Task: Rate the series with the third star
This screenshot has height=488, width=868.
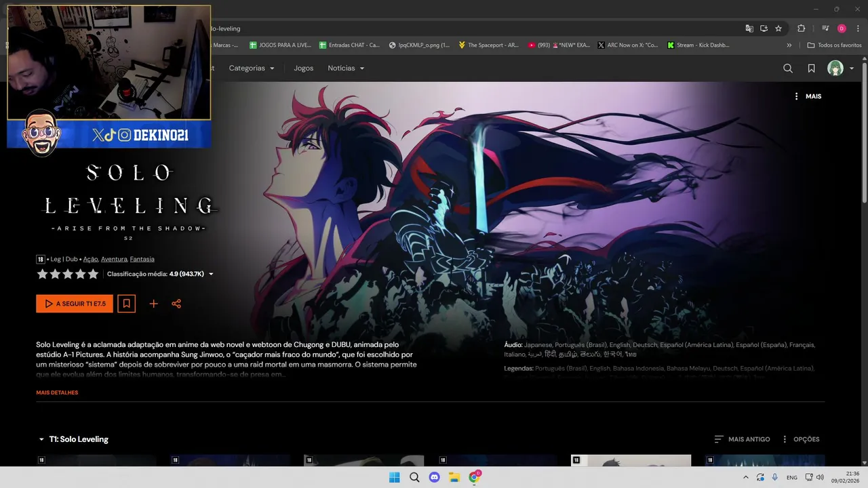Action: point(68,274)
